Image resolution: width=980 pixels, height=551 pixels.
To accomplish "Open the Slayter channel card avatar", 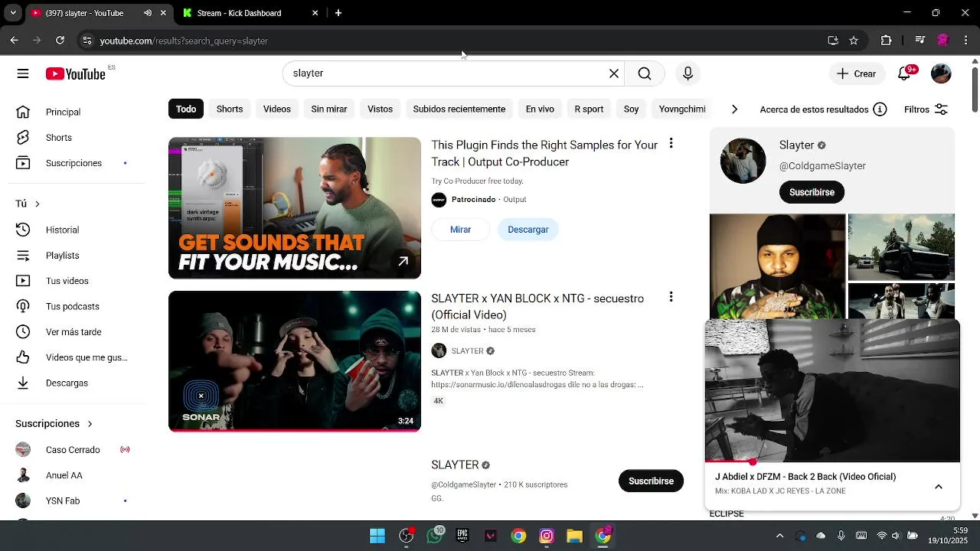I will (743, 161).
